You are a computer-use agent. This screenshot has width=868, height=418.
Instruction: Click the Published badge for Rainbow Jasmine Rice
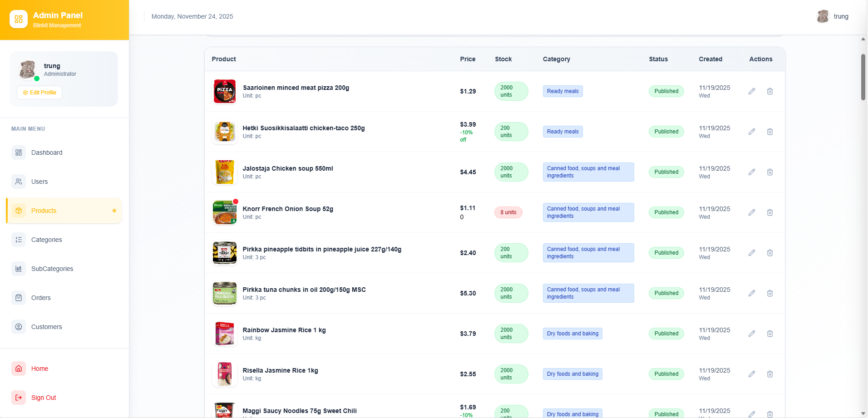point(666,334)
